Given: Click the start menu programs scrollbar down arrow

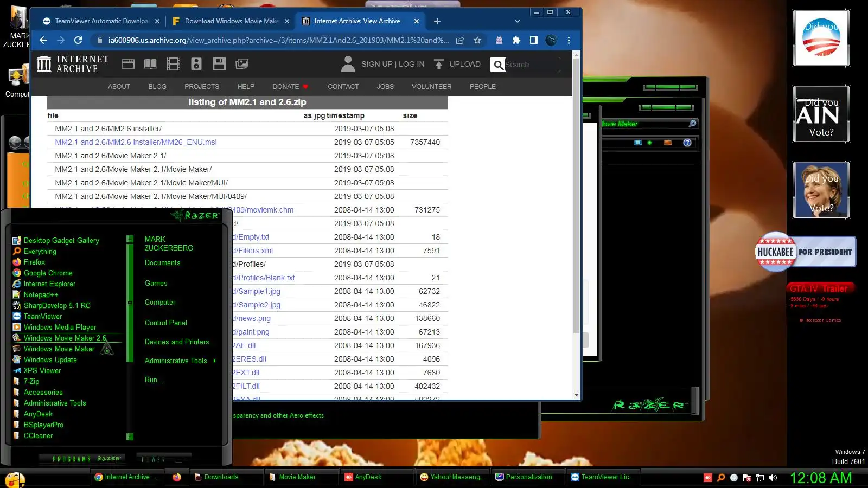Looking at the screenshot, I should click(x=130, y=436).
